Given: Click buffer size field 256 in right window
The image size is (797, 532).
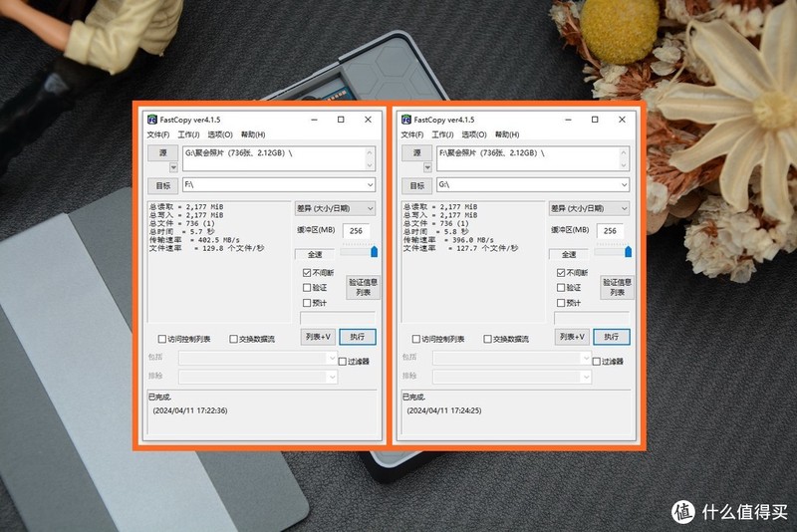Looking at the screenshot, I should tap(610, 231).
